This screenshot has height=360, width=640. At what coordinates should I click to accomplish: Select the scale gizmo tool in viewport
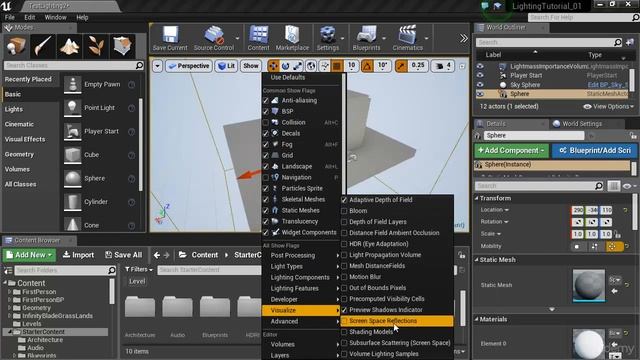(x=298, y=66)
